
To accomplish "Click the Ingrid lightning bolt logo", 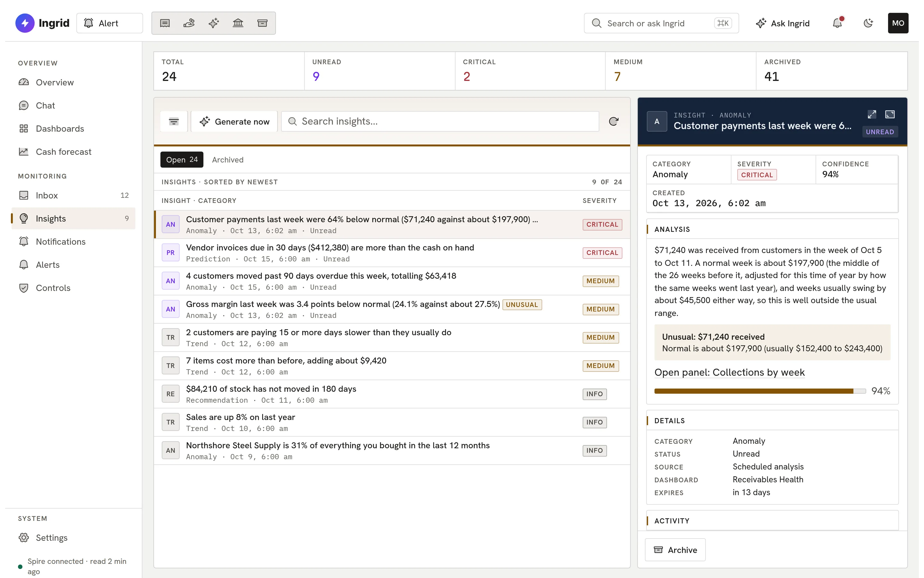I will coord(25,23).
